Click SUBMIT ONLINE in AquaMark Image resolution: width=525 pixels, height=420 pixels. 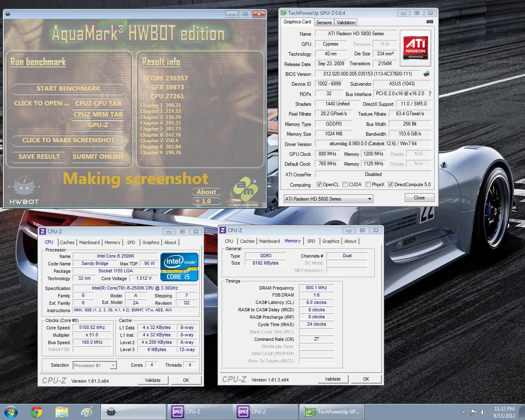click(98, 156)
